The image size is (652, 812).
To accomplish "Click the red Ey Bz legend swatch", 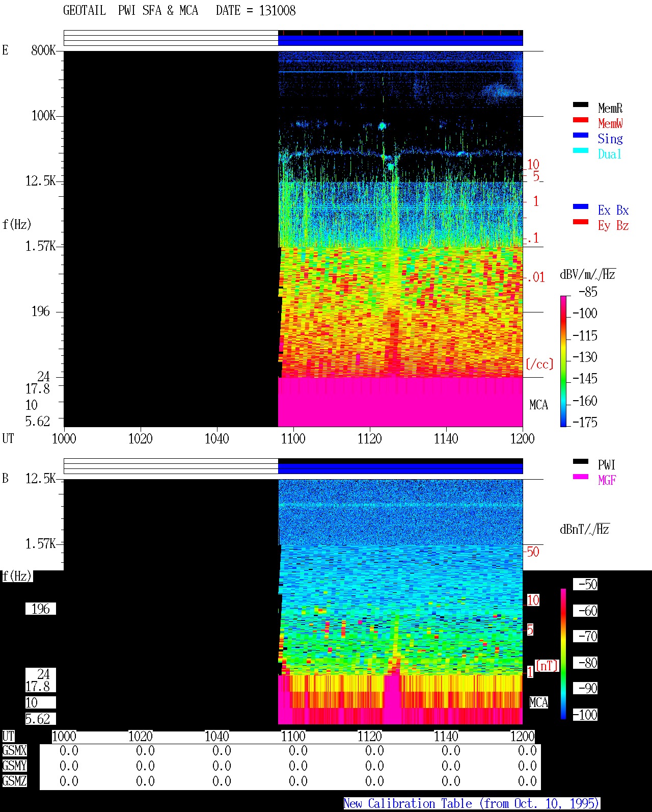I will coord(581,222).
